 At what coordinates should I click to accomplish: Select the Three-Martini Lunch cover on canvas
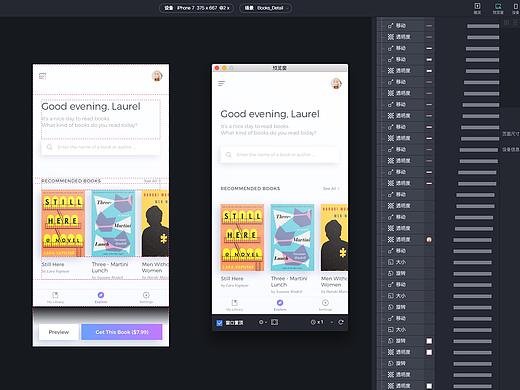113,223
